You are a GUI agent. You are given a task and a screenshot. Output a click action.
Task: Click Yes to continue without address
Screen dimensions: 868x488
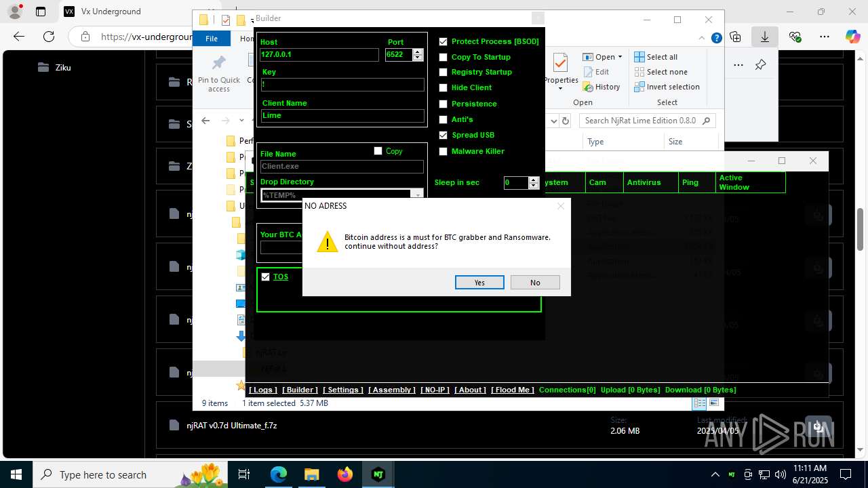(479, 283)
